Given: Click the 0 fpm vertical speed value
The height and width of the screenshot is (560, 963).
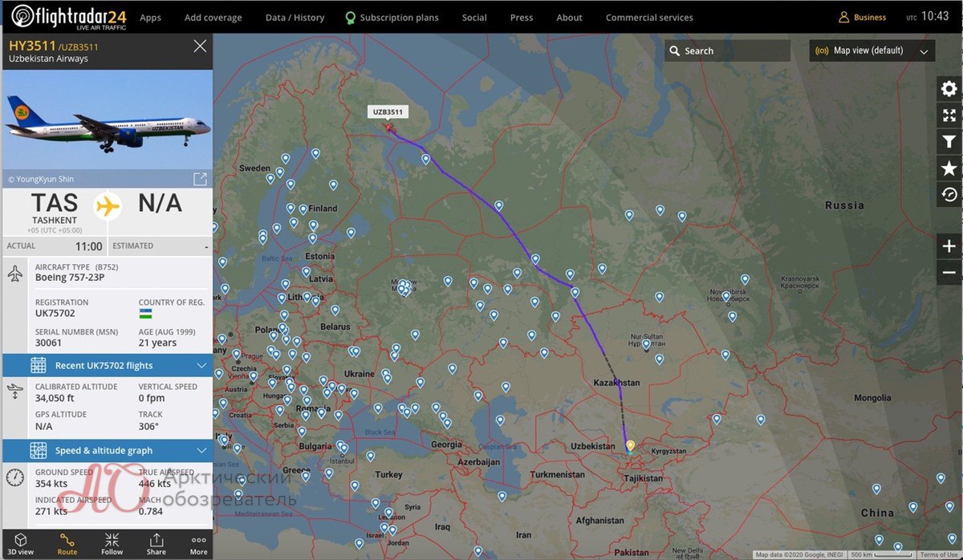Looking at the screenshot, I should [152, 398].
